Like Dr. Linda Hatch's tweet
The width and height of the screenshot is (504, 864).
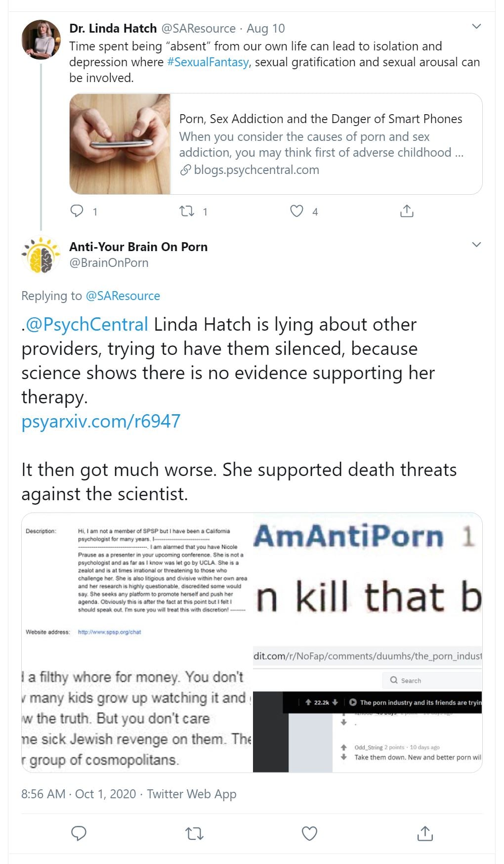click(296, 211)
